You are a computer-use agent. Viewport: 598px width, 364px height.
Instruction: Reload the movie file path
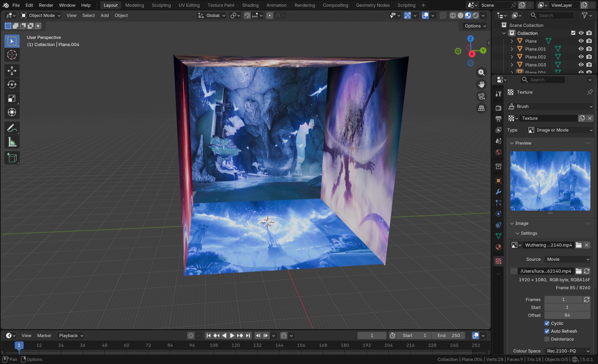point(586,271)
